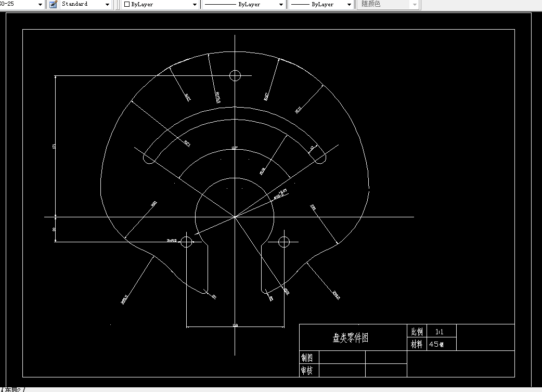
Task: Select the 制图 label in title block
Action: [x=306, y=358]
